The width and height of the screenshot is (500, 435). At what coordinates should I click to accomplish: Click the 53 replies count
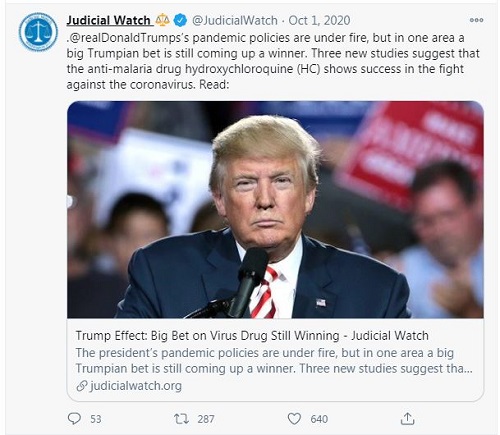96,419
